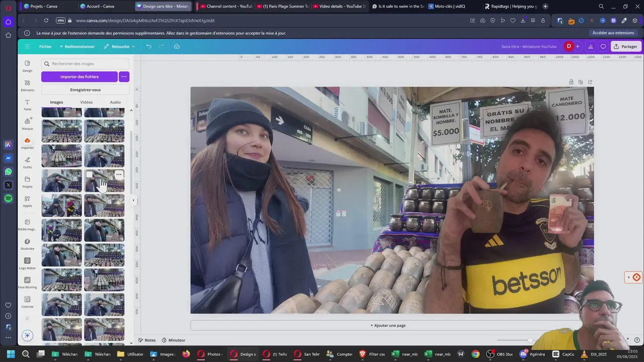Expand the Retouche dropdown

pyautogui.click(x=120, y=46)
